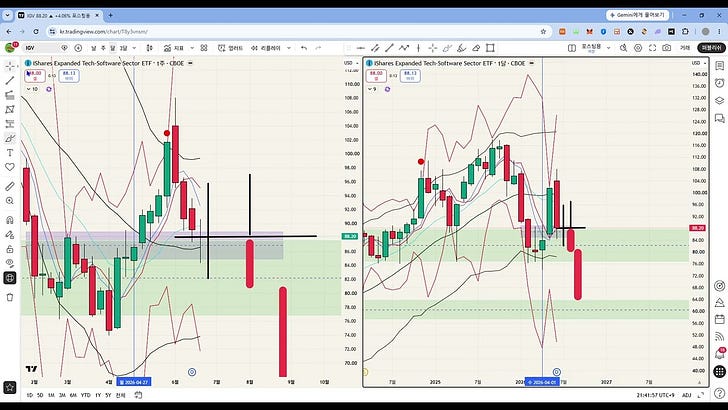728x410 pixels.
Task: Open the chats panel in right sidebar
Action: click(720, 118)
